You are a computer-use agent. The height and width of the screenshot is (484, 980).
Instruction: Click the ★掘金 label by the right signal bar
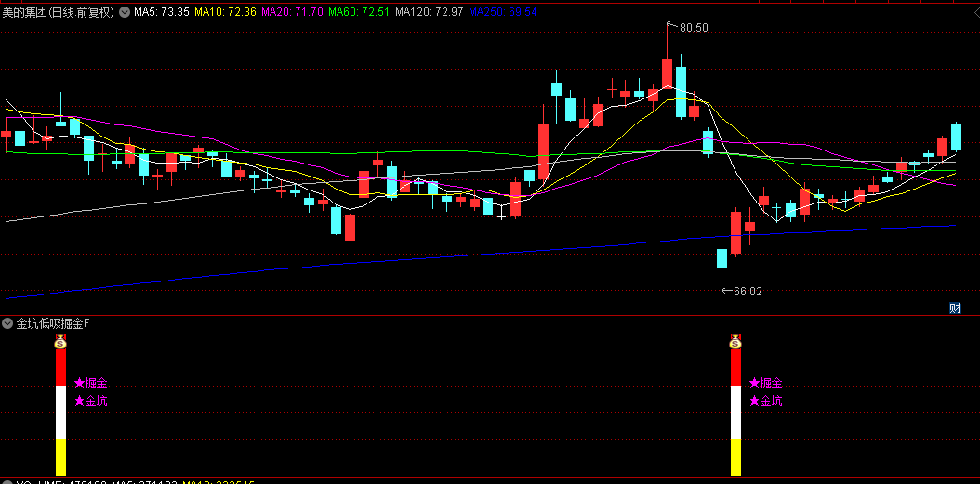[x=765, y=383]
